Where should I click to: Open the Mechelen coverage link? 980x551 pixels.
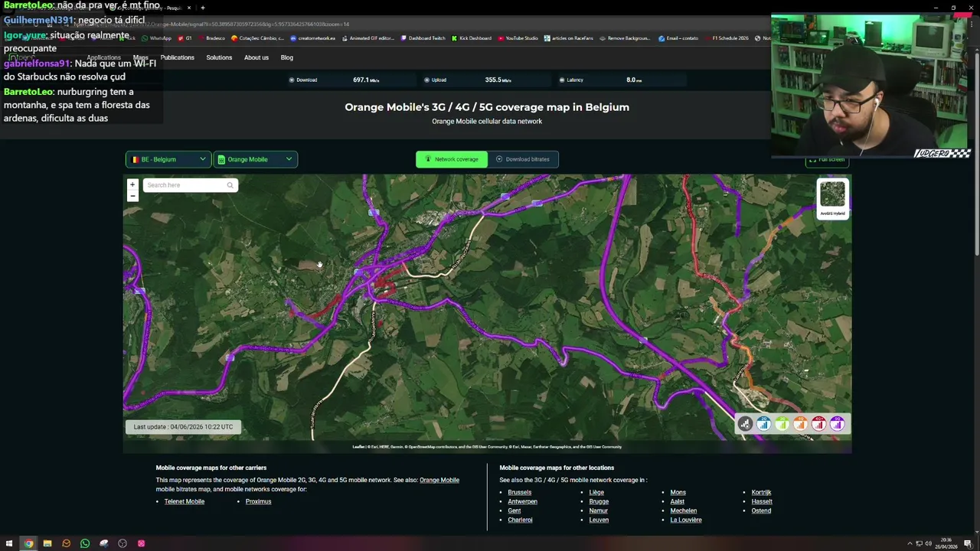point(683,510)
